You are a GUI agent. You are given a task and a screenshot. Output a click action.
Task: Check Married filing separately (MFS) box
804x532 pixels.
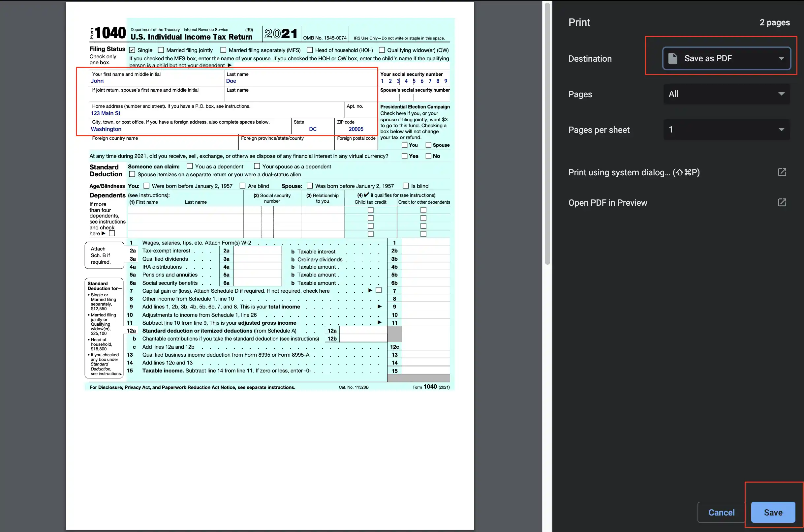[x=223, y=50]
